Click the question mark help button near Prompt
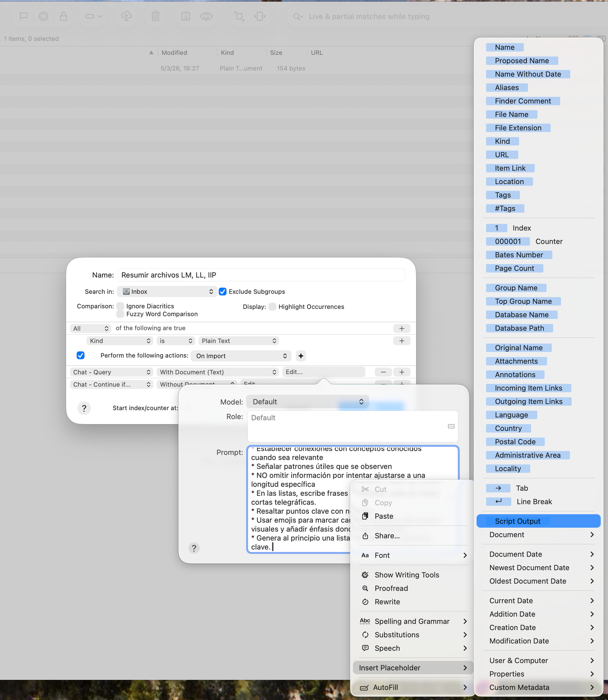Image resolution: width=608 pixels, height=700 pixels. 194,548
